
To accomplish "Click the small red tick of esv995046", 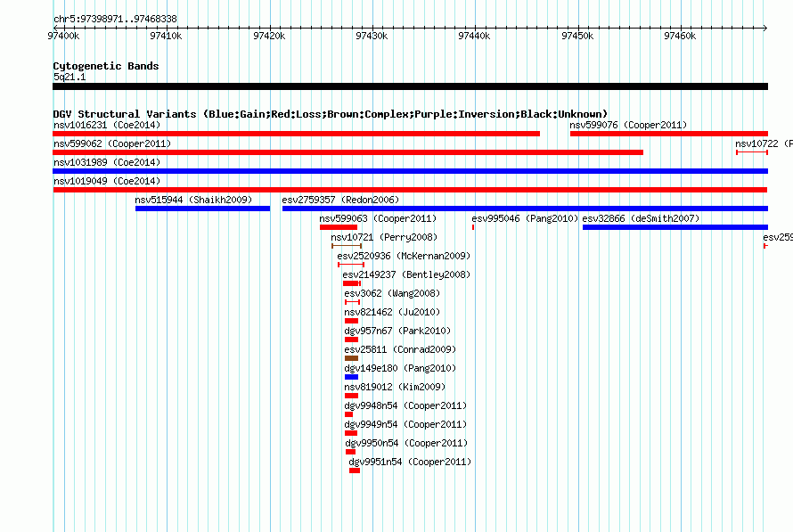I will (x=473, y=227).
